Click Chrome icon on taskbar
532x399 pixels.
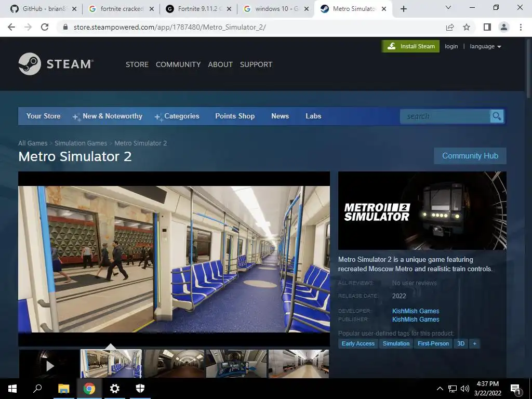[x=89, y=389]
